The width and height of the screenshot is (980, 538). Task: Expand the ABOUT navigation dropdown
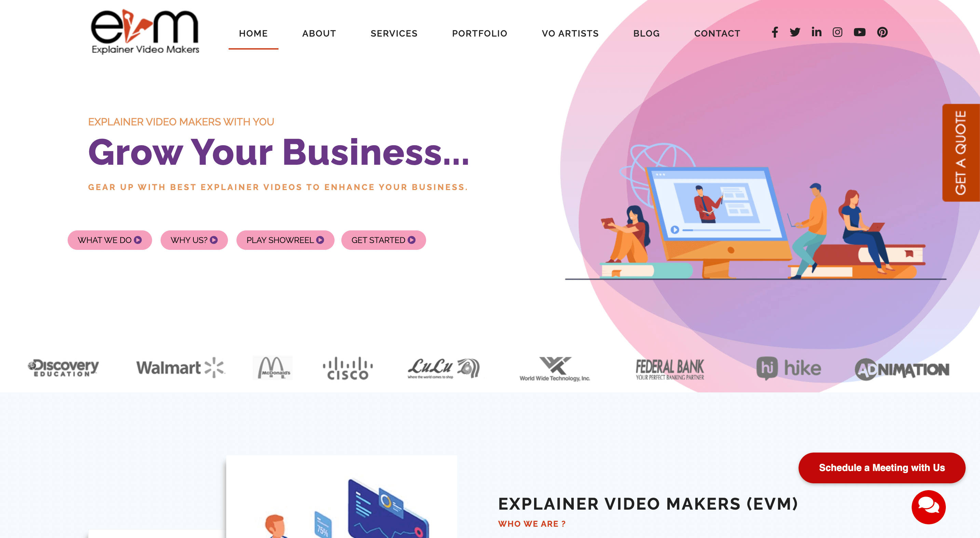pyautogui.click(x=319, y=33)
